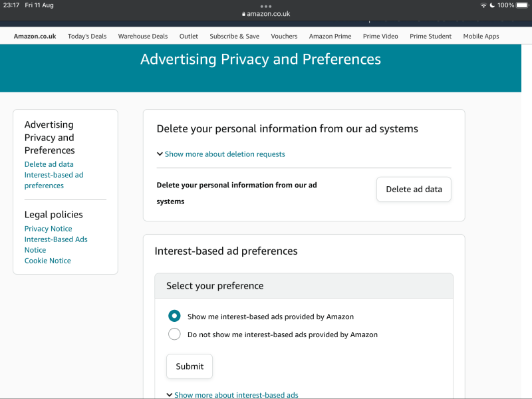
Task: Jump to 'Delete ad data' sidebar link
Action: (49, 164)
